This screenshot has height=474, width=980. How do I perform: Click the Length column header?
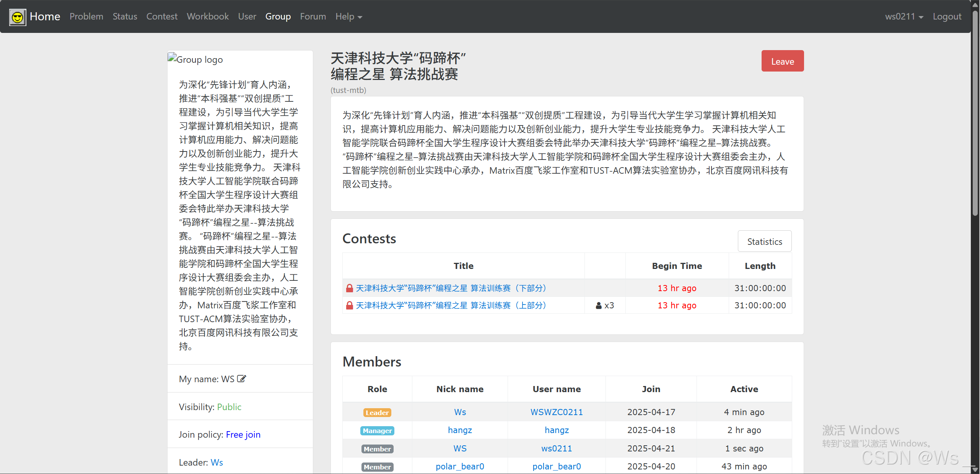[x=760, y=266]
